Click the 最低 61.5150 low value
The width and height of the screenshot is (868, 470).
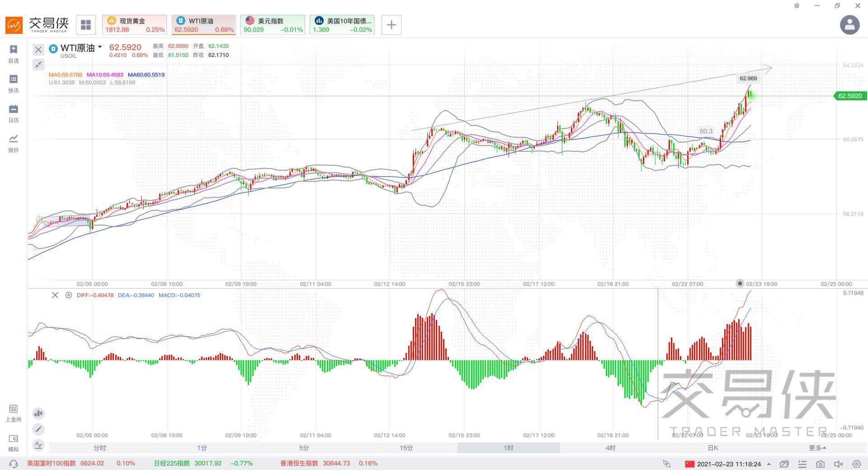[170, 55]
